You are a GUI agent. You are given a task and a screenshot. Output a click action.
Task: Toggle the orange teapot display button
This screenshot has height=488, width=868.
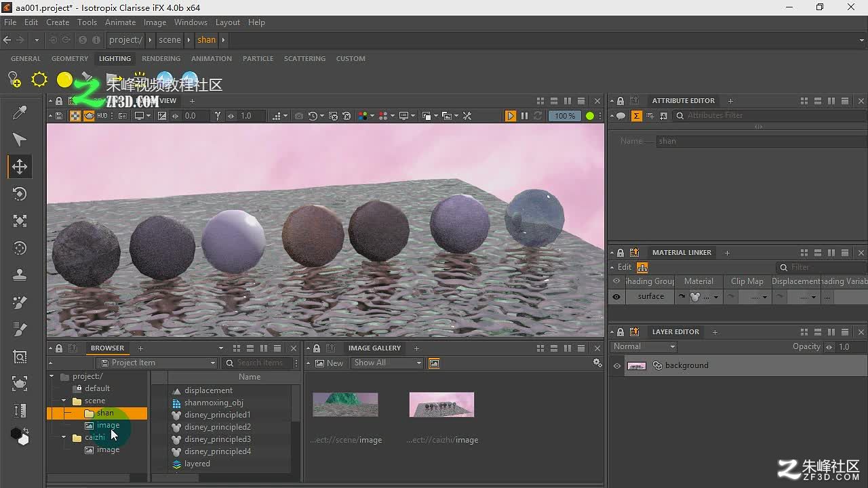89,116
